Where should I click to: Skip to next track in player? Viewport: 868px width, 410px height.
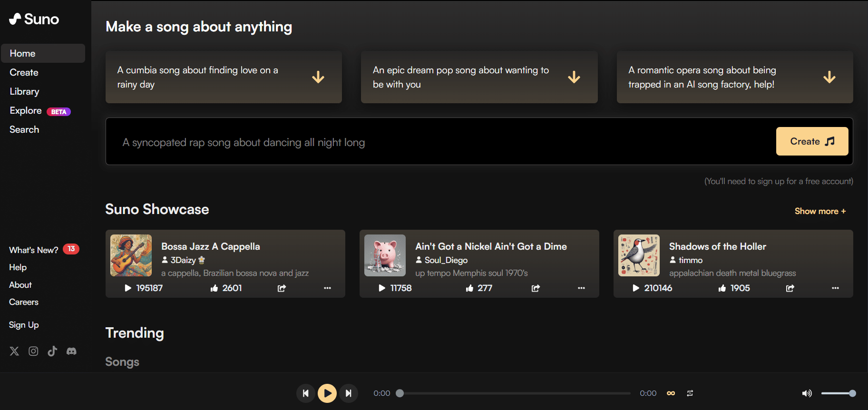(349, 393)
